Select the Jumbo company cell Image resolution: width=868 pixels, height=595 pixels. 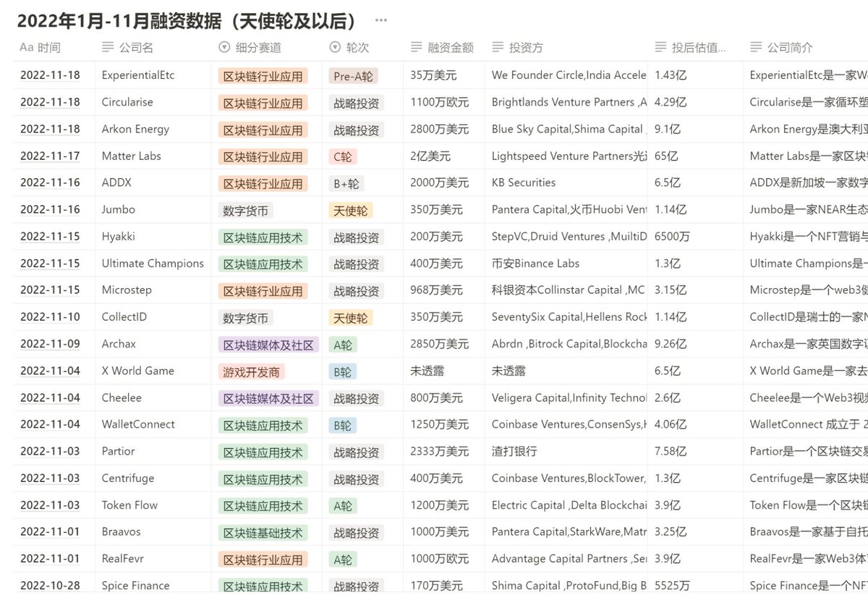point(119,209)
